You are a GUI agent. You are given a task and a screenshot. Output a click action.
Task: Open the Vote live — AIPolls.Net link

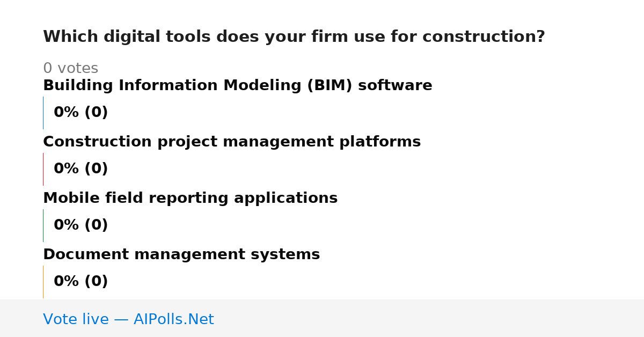(x=128, y=320)
